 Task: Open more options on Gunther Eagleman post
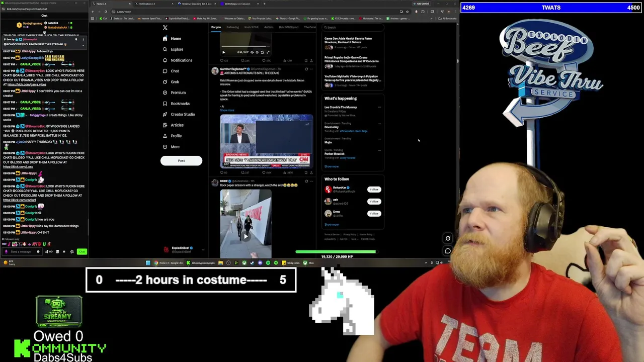(x=311, y=69)
